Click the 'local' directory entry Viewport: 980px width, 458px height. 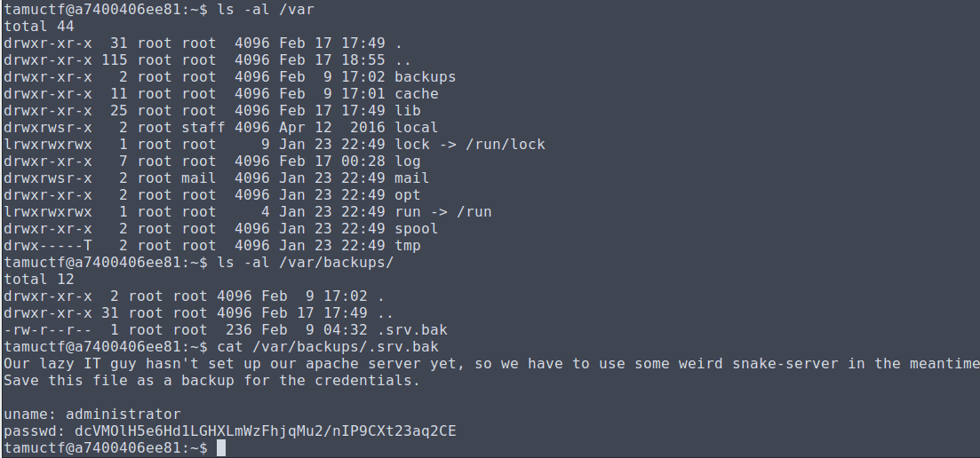click(x=416, y=127)
